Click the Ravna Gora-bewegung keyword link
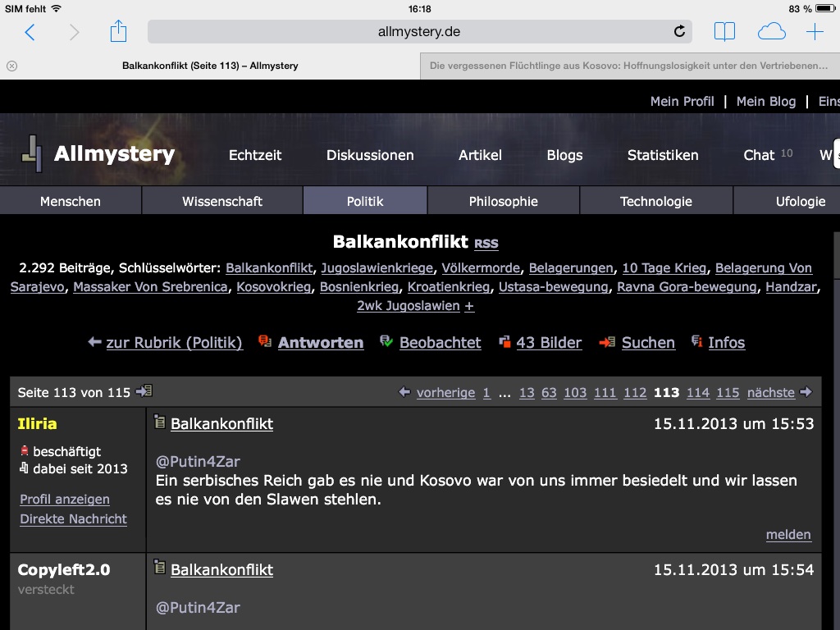 click(687, 286)
